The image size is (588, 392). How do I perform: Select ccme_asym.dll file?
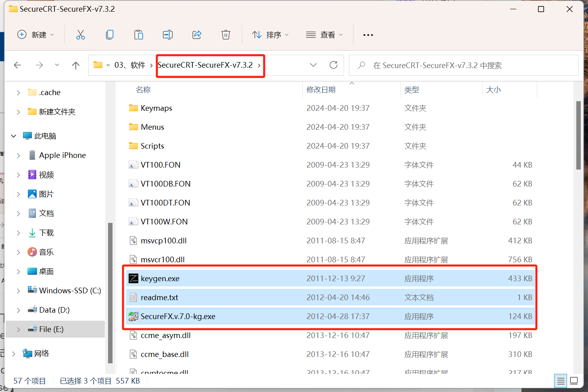331,335
